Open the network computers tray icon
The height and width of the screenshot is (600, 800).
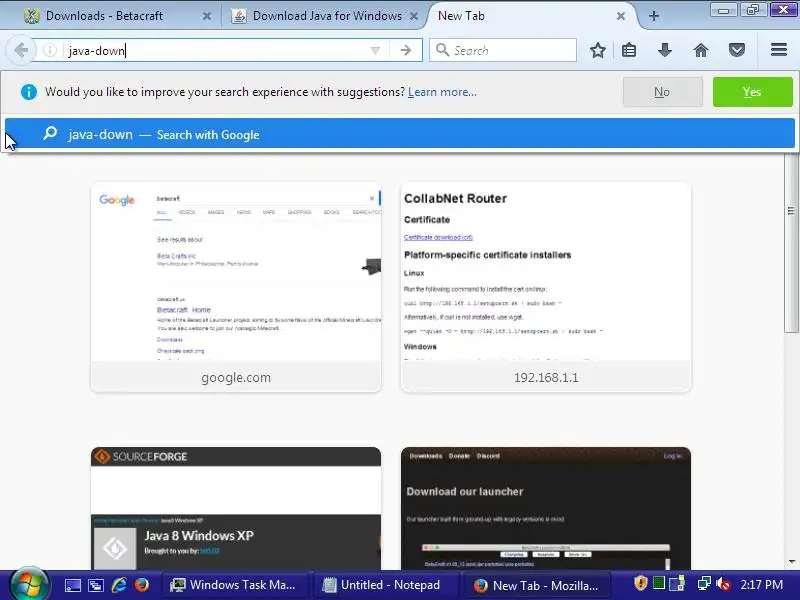[704, 583]
